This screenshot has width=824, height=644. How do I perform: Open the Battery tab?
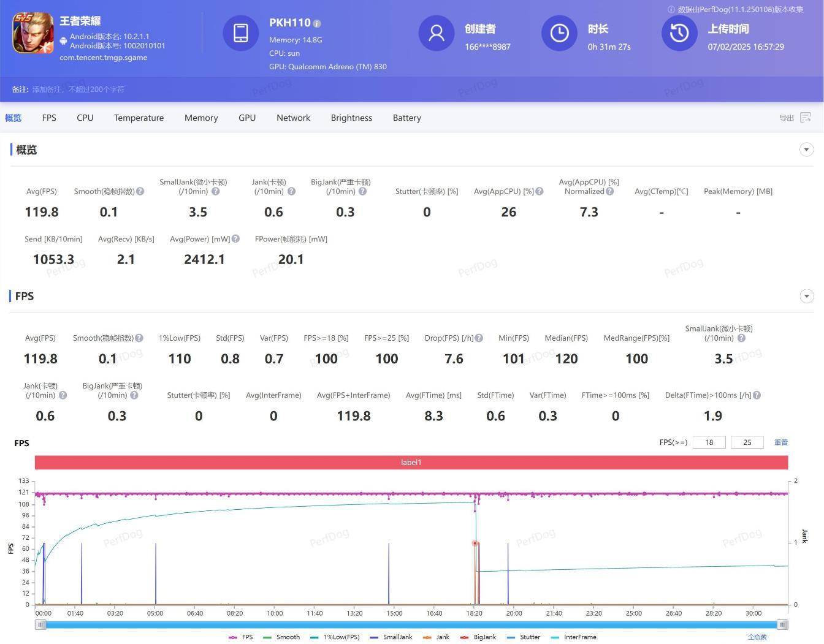tap(406, 118)
